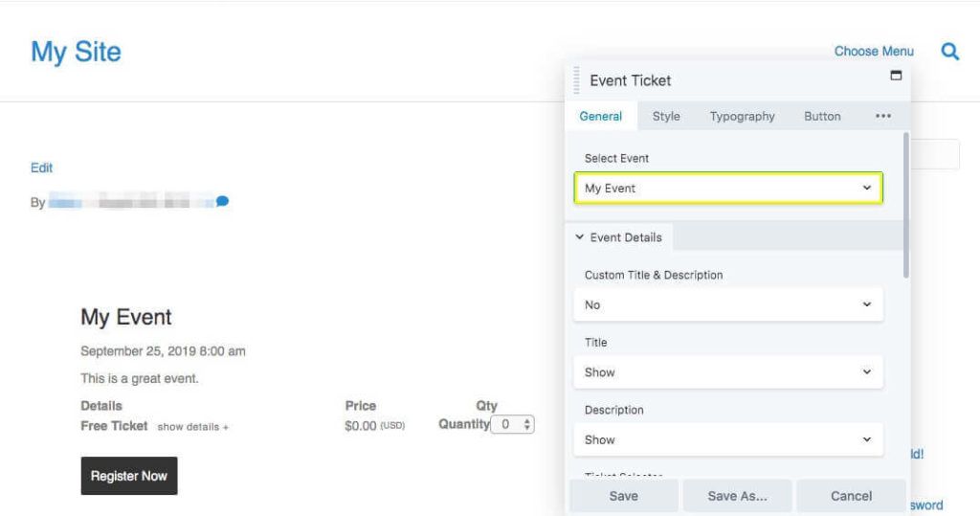Click the blue comment bubble icon

[222, 202]
